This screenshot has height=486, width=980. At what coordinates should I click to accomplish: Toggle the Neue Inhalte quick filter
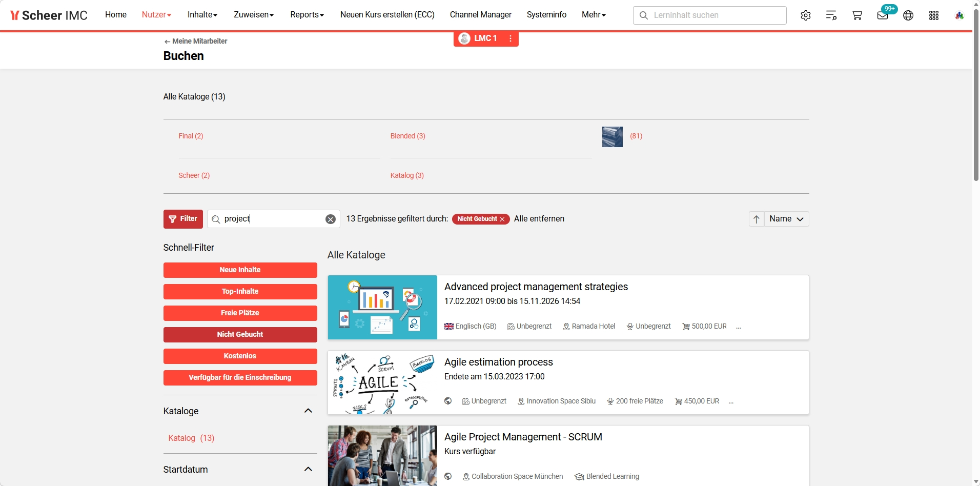(240, 270)
